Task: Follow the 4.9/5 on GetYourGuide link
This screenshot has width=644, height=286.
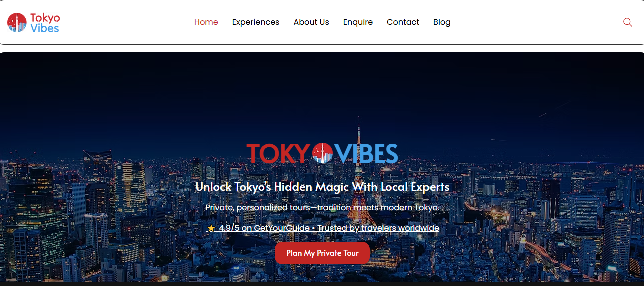Action: point(264,228)
